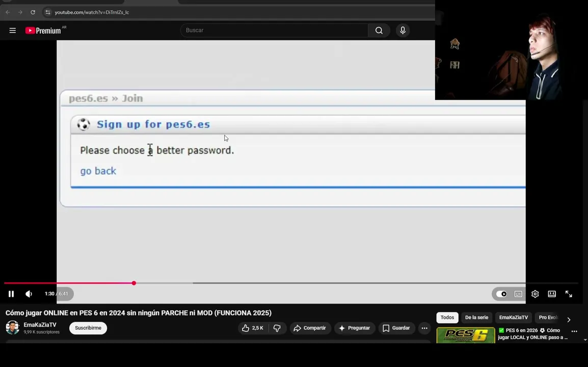Viewport: 588px width, 367px height.
Task: Show more chips with the right chevron
Action: [569, 320]
